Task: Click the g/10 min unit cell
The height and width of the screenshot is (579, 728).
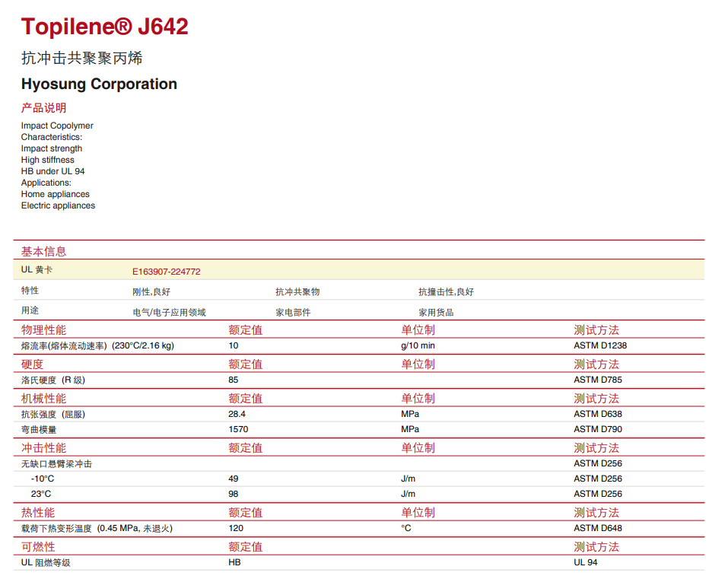Action: click(418, 345)
